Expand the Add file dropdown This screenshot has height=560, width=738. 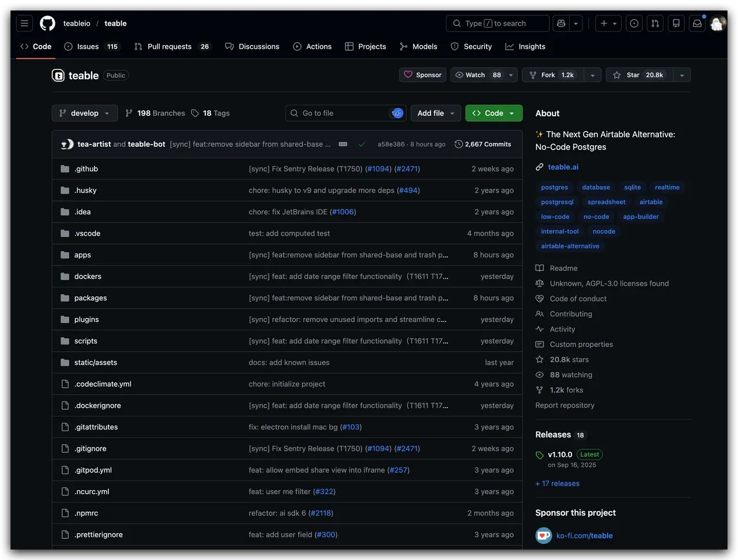(x=436, y=113)
